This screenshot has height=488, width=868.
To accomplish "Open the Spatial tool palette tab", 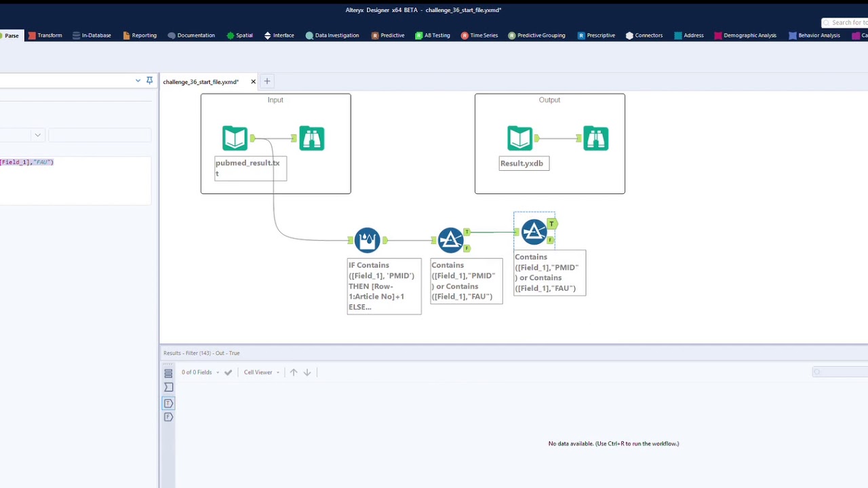I will click(240, 35).
